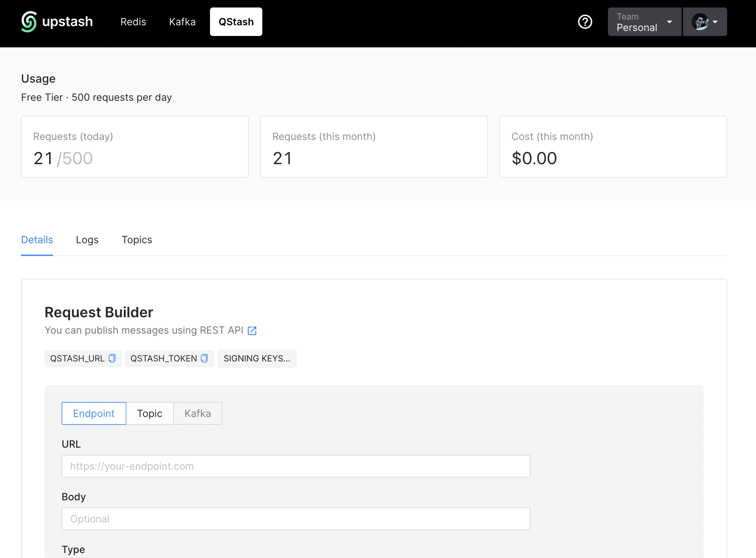Switch request target to Topic
Image resolution: width=756 pixels, height=558 pixels.
tap(149, 413)
